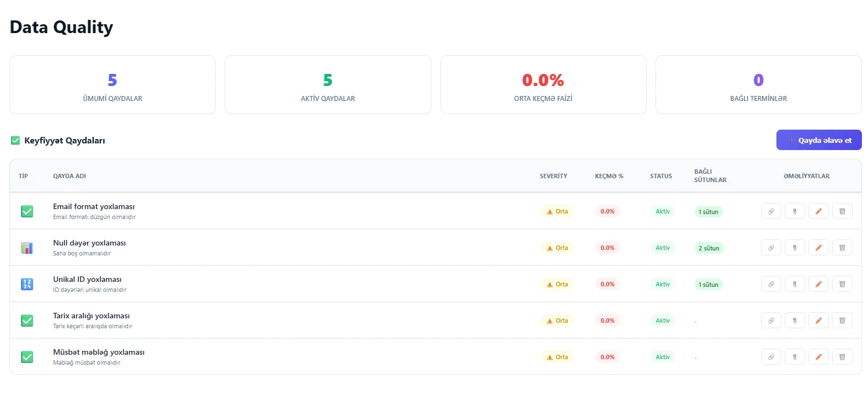Select Ümumi Qaydalar stat card
The image size is (868, 395).
(x=113, y=84)
